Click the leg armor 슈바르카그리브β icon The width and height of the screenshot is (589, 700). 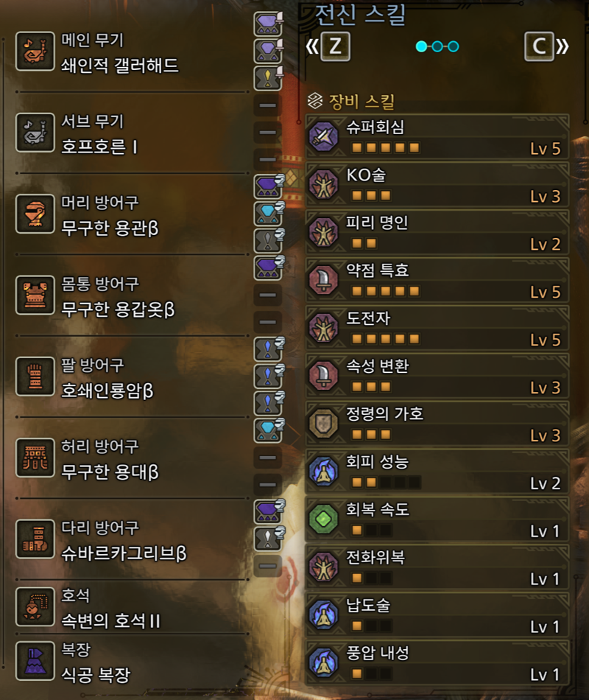tap(35, 539)
